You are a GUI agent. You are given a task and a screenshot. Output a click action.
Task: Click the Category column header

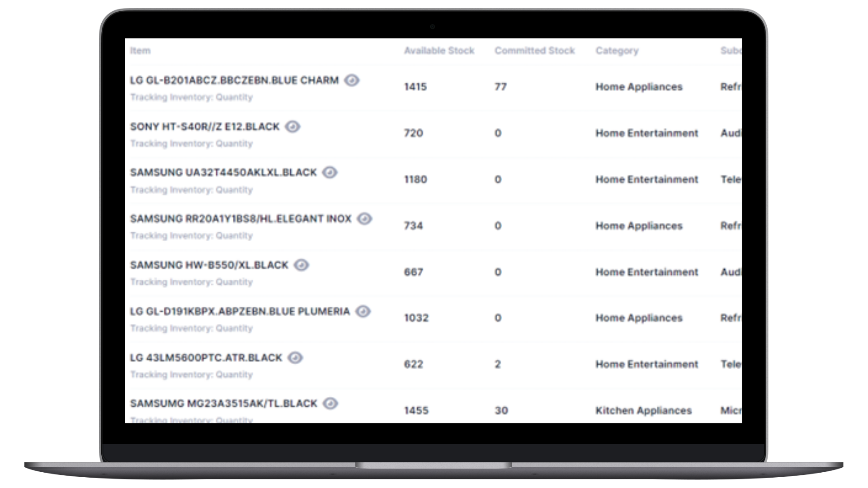[x=617, y=51]
